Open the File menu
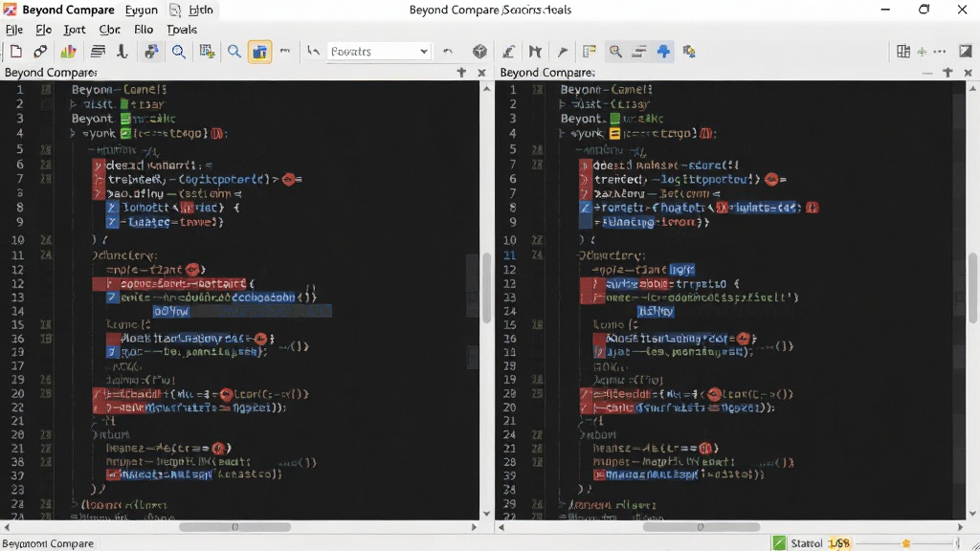 13,30
